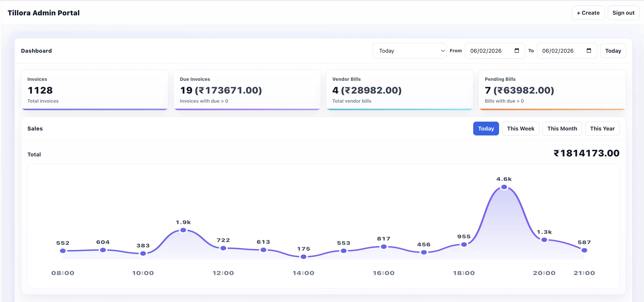Click the Dashboard heading
Screen dimensions: 644x302
click(x=36, y=51)
